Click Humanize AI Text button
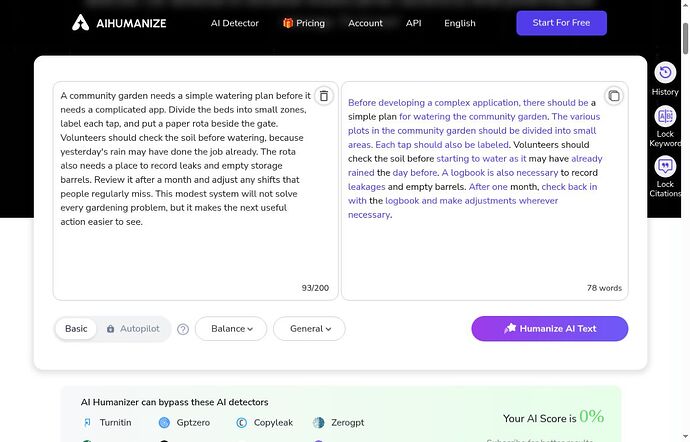This screenshot has height=442, width=690. [x=550, y=329]
